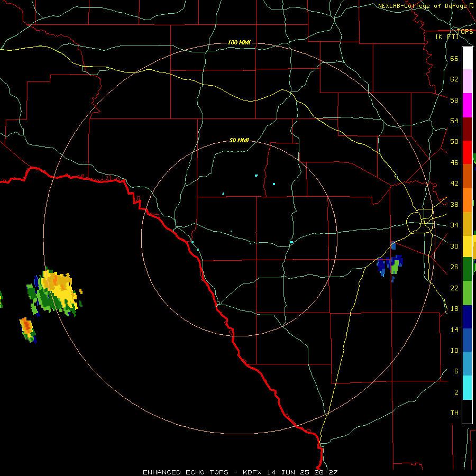Screen dimensions: 476x476
Task: Click legend value 66
Action: (454, 58)
